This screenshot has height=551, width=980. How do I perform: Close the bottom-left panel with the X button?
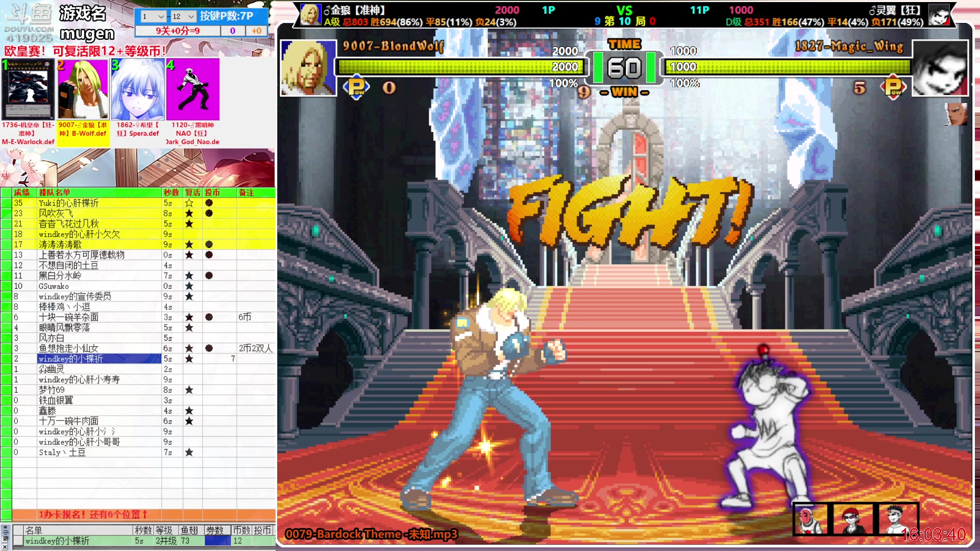click(5, 546)
